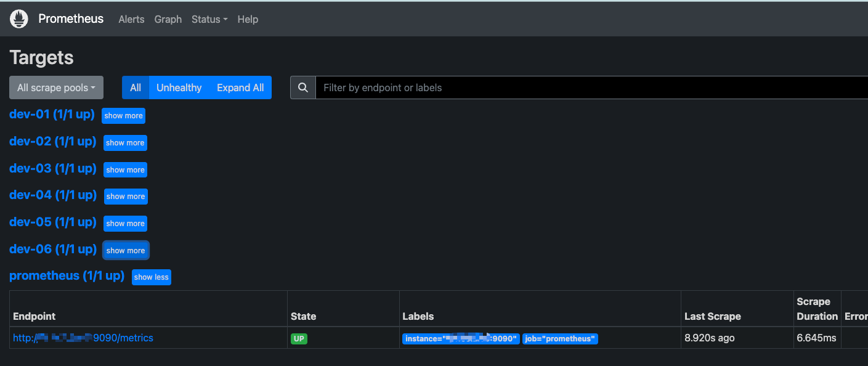
Task: Click the 6.645ms scrape duration value
Action: 816,338
